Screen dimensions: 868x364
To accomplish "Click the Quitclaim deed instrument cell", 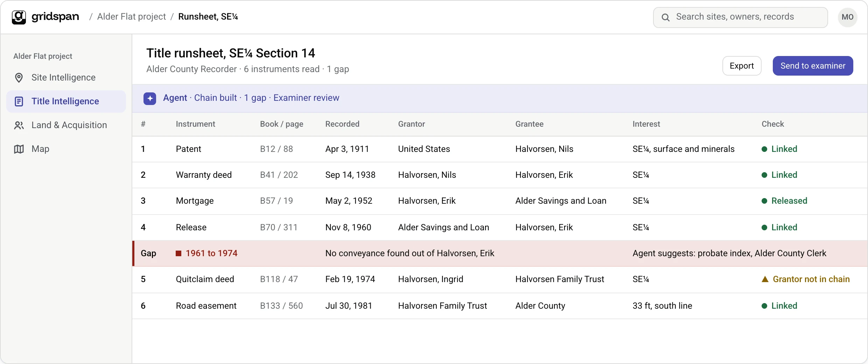I will click(x=205, y=279).
